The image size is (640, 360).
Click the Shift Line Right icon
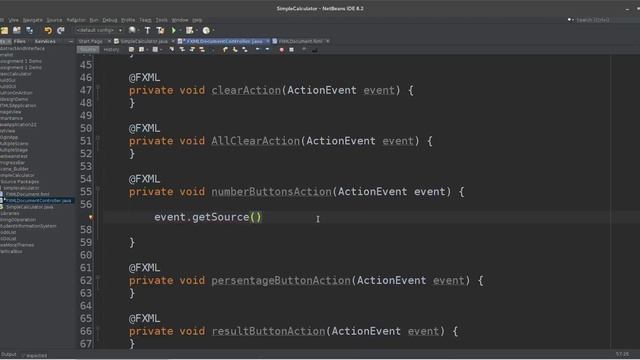click(267, 50)
